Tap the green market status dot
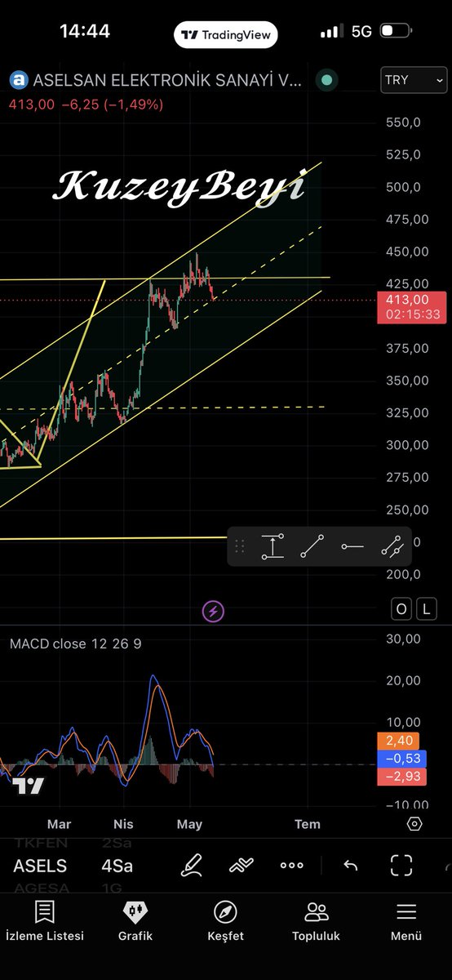 pyautogui.click(x=326, y=80)
